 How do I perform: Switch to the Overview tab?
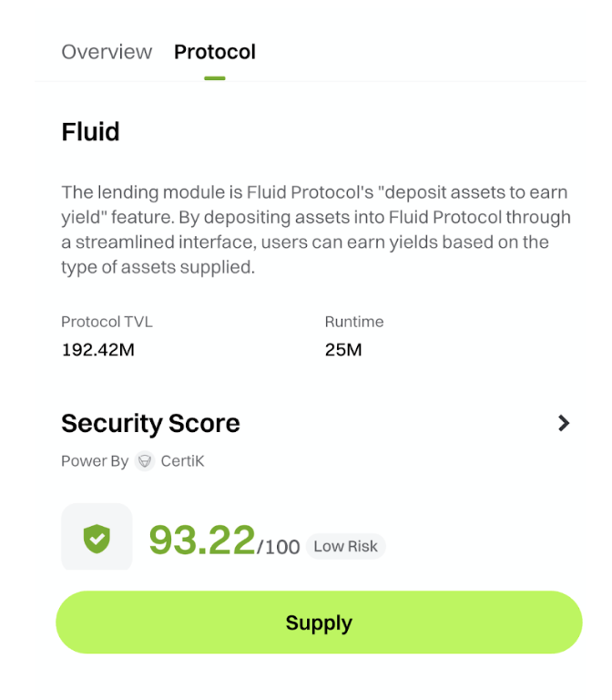[x=107, y=52]
